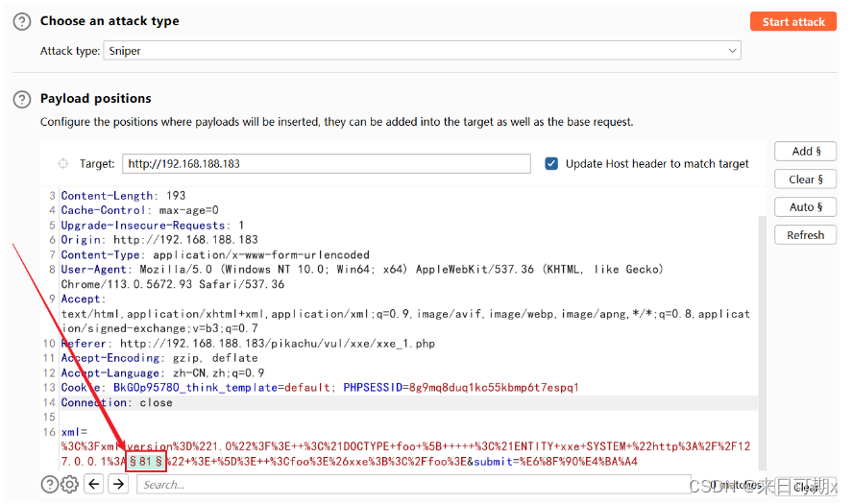853x504 pixels.
Task: Open the Attack type Sniper dropdown
Action: coord(422,51)
